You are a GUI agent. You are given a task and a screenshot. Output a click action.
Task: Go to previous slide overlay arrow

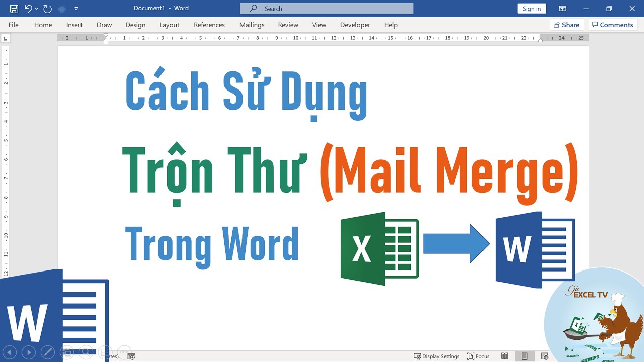[x=10, y=352]
